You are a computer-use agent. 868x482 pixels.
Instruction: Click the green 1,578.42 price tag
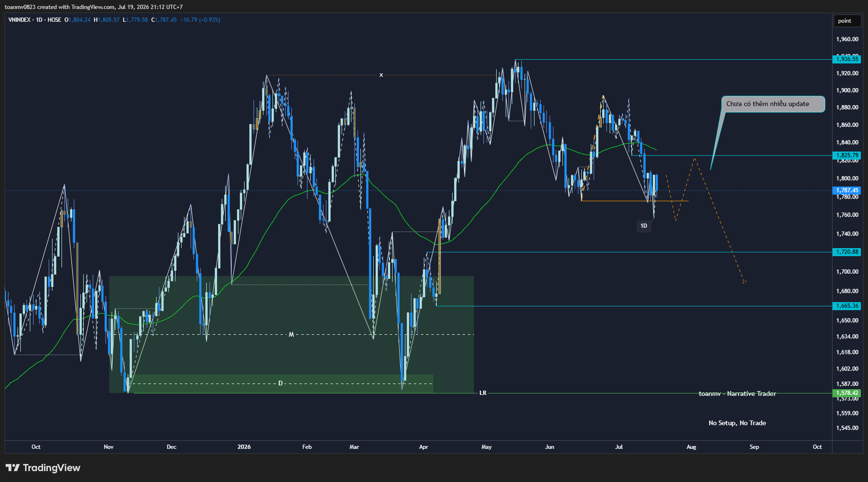[847, 393]
